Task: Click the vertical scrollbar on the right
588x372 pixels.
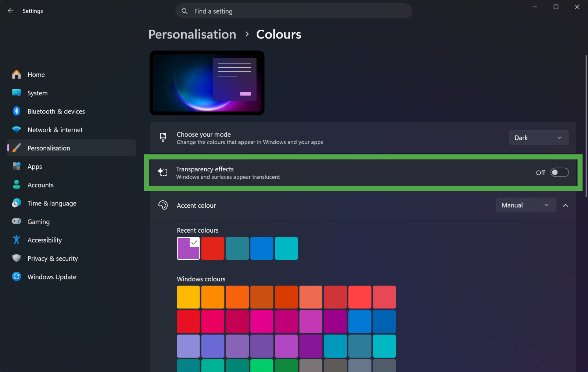Action: click(x=586, y=126)
